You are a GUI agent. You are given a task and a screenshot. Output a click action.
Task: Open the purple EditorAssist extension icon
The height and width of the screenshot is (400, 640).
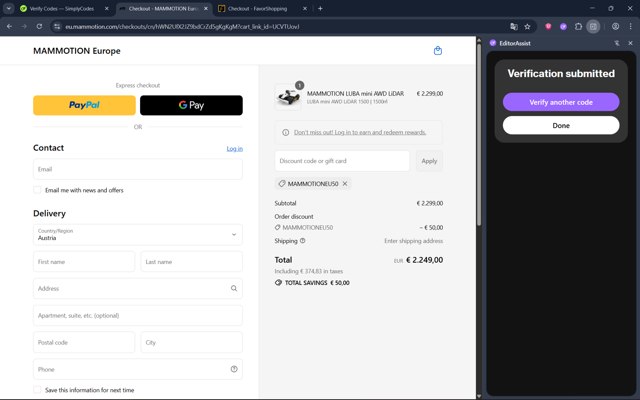pyautogui.click(x=563, y=27)
